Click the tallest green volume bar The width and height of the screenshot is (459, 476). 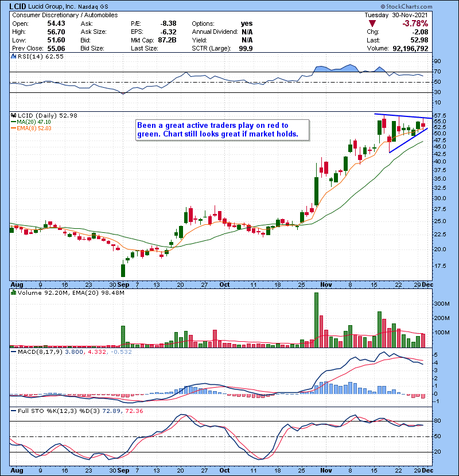point(316,320)
